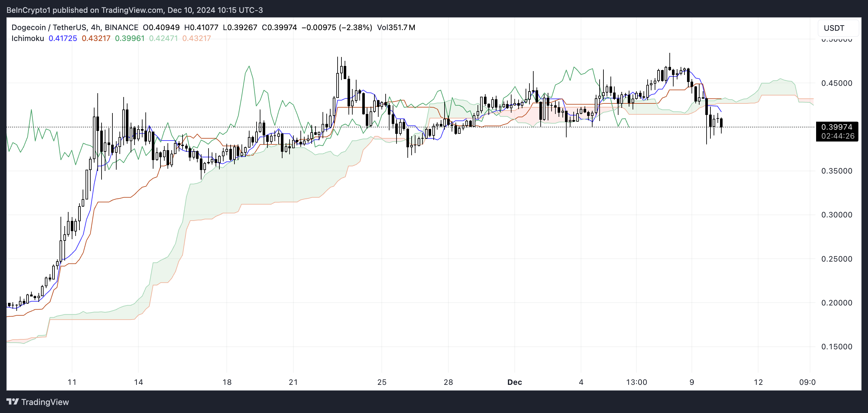Image resolution: width=868 pixels, height=413 pixels.
Task: Click the 09:00 time axis label
Action: [x=807, y=382]
